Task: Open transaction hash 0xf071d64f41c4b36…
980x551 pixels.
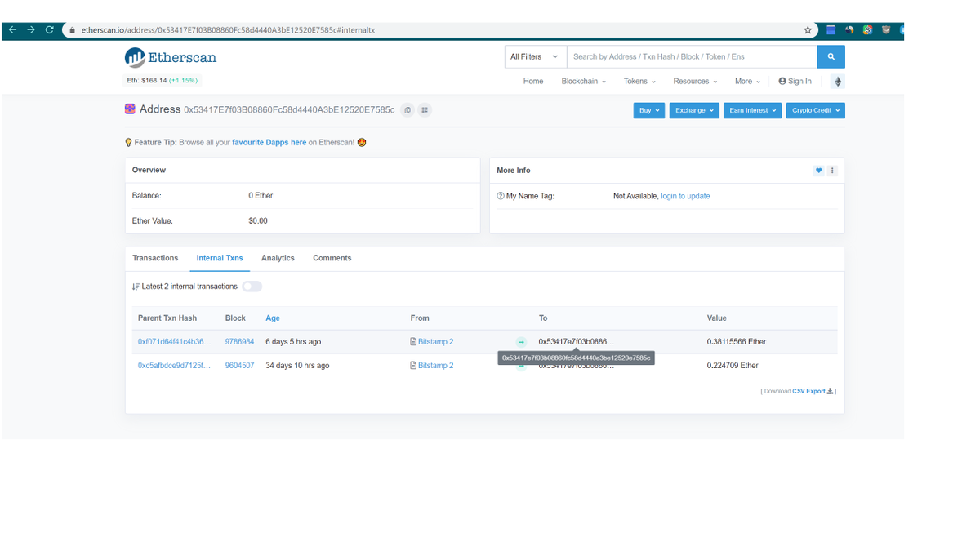Action: tap(174, 342)
